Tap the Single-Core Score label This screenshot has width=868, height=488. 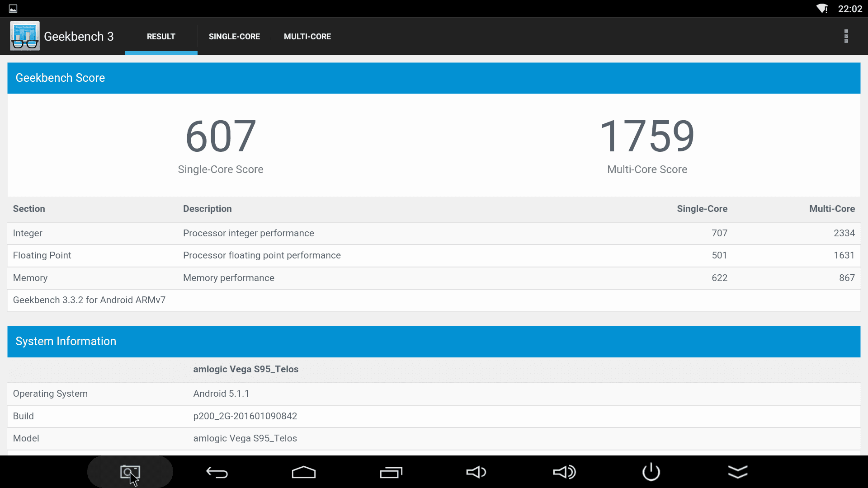click(x=221, y=169)
